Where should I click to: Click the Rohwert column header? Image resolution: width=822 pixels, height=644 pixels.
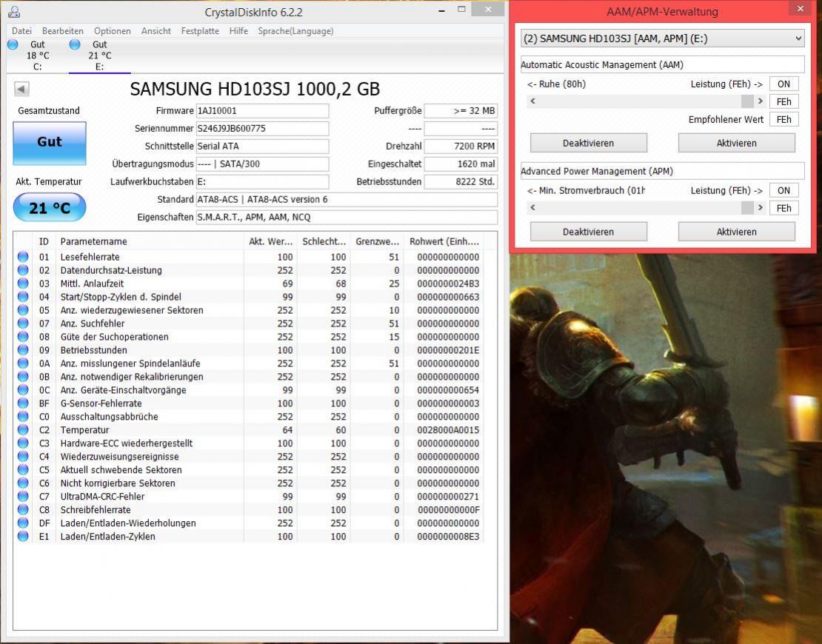point(444,241)
